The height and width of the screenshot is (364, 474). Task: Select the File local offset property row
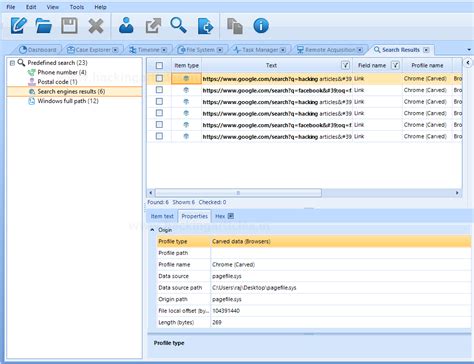(x=314, y=311)
